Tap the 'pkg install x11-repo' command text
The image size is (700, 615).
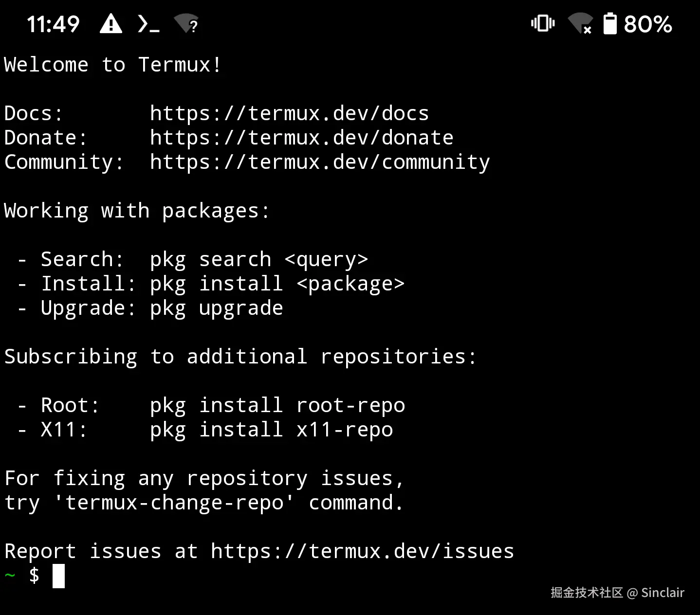(271, 430)
